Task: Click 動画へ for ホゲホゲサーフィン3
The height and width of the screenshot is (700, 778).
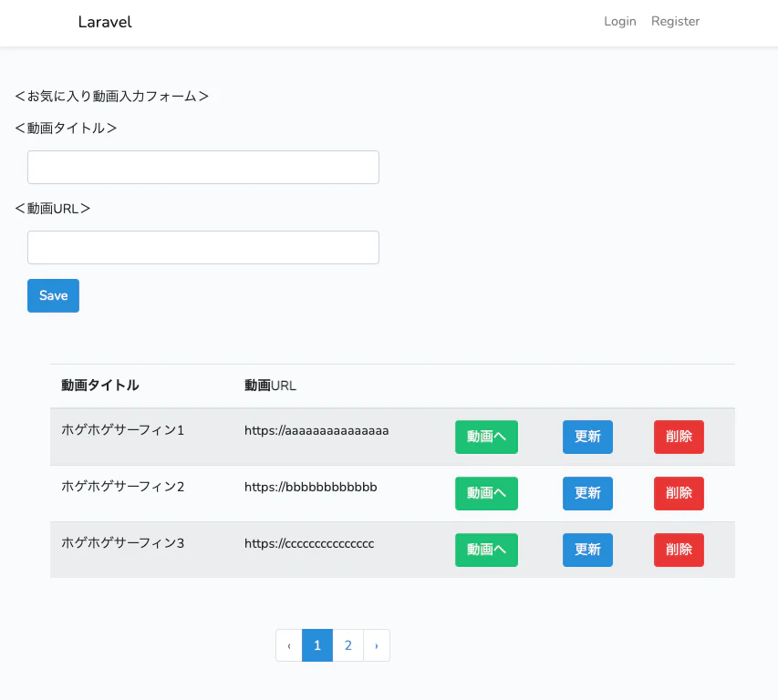Action: pos(486,550)
